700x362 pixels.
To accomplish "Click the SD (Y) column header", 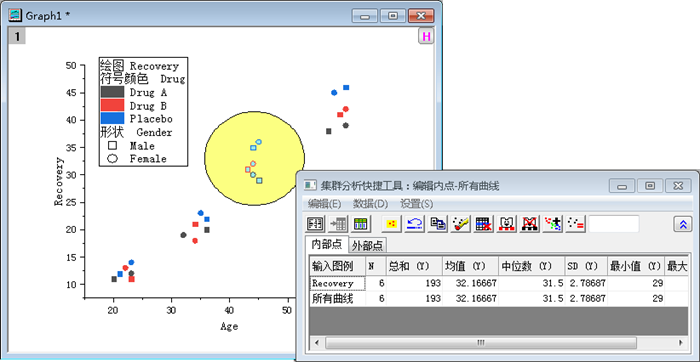I will (587, 266).
